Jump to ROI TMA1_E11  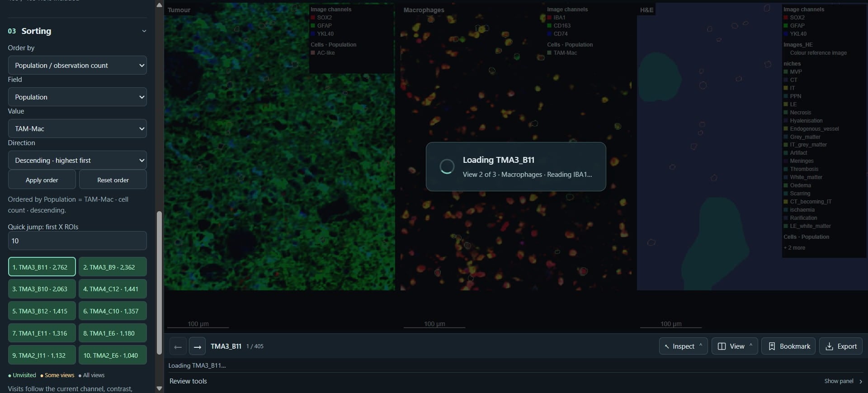42,333
